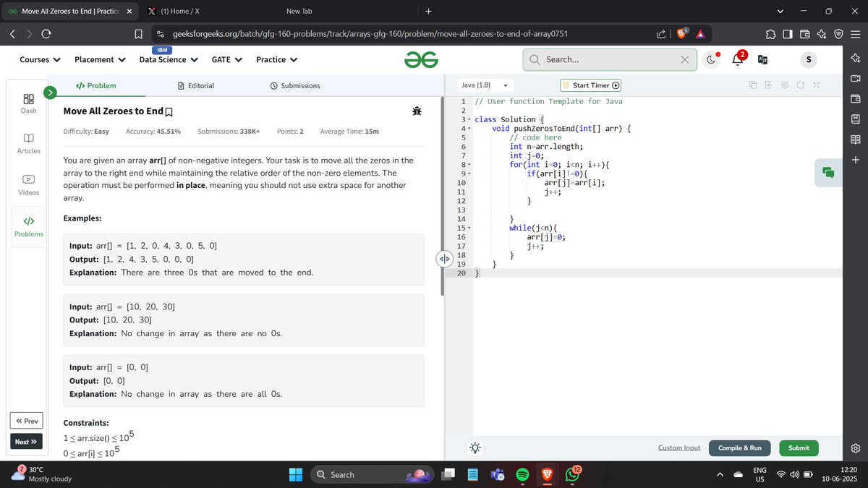Viewport: 868px width, 488px height.
Task: Submit the solution
Action: (799, 448)
